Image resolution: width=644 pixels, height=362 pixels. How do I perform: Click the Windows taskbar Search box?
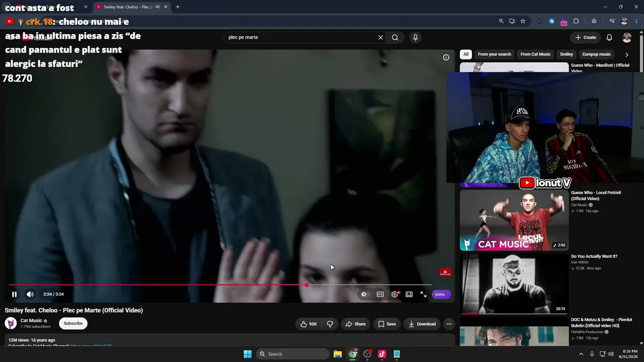(x=293, y=354)
